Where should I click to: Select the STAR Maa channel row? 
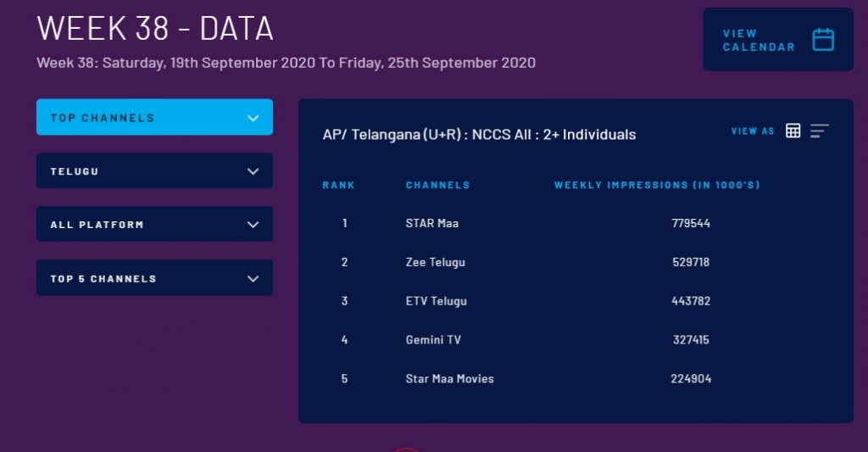click(x=432, y=224)
